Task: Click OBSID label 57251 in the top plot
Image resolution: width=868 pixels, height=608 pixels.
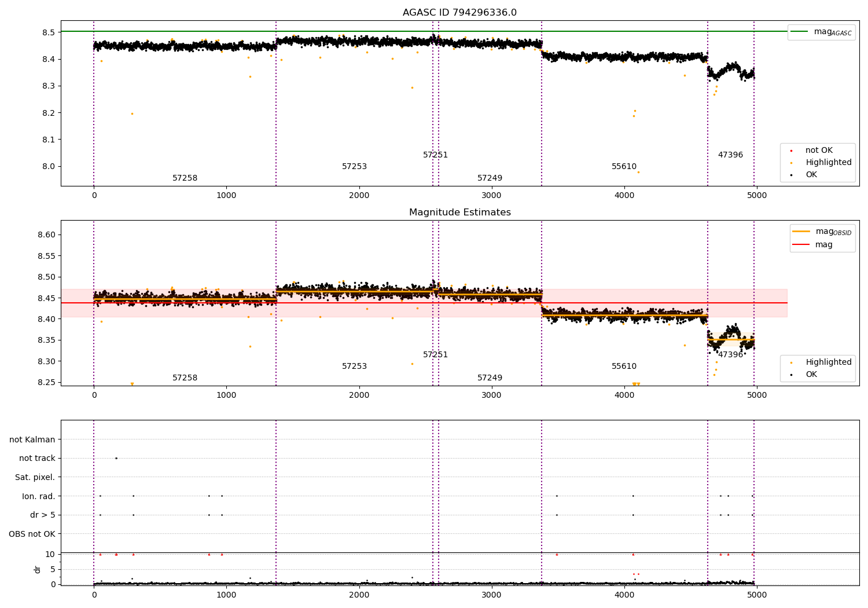Action: click(435, 155)
